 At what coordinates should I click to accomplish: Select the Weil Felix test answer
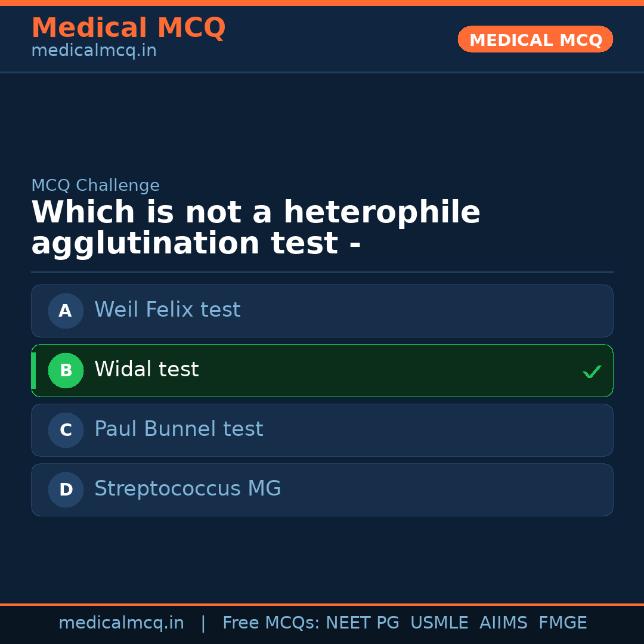[x=168, y=310]
